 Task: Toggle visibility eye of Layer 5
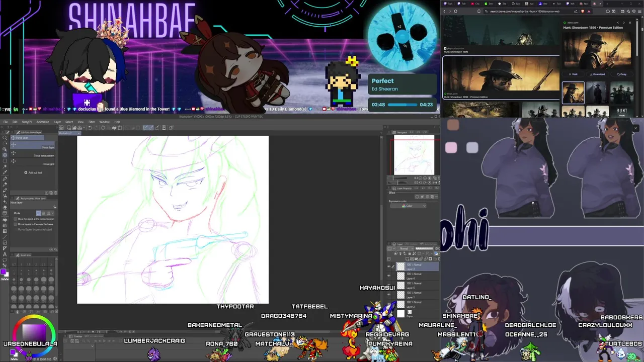(x=389, y=286)
